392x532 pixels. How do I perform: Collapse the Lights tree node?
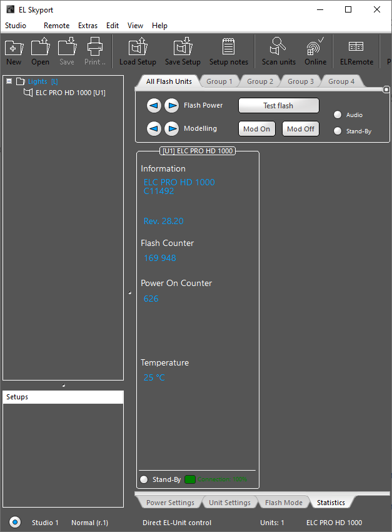pos(9,81)
